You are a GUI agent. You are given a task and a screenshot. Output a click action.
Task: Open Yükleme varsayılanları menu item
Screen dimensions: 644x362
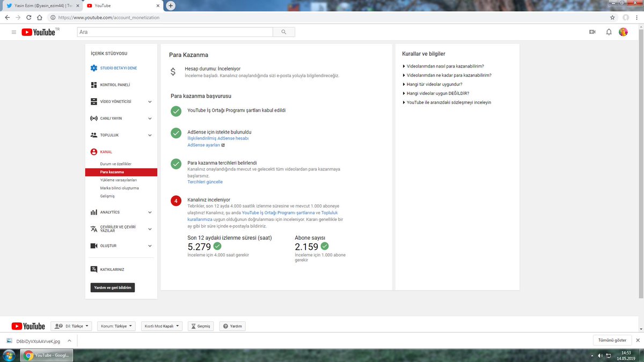point(119,180)
